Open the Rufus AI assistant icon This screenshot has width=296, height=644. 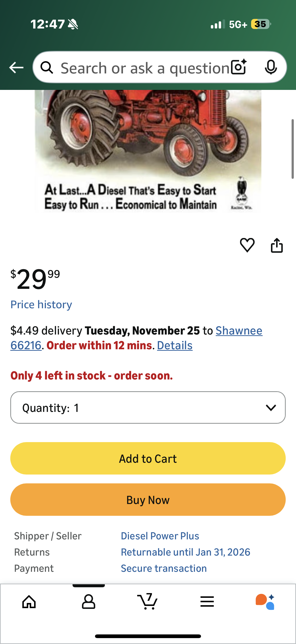(x=265, y=602)
